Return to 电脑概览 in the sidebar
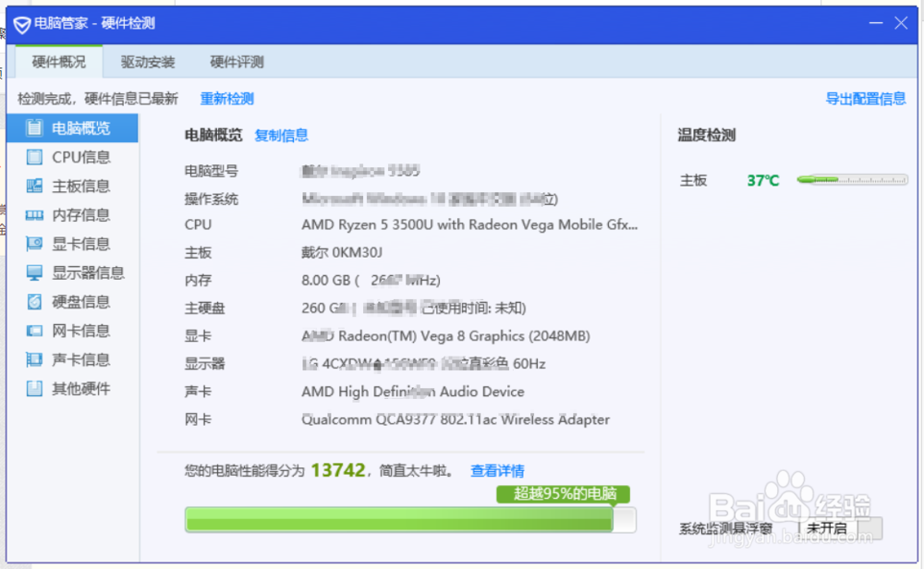Image resolution: width=924 pixels, height=569 pixels. pyautogui.click(x=74, y=128)
